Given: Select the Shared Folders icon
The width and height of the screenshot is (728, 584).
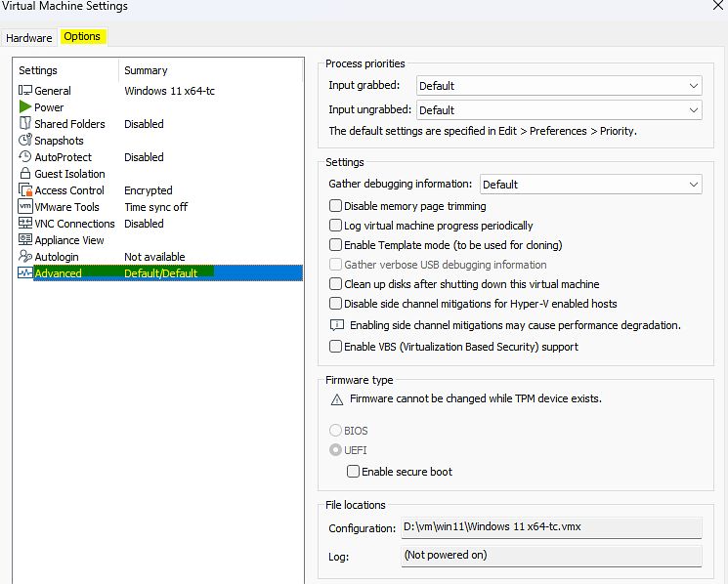Looking at the screenshot, I should coord(25,124).
